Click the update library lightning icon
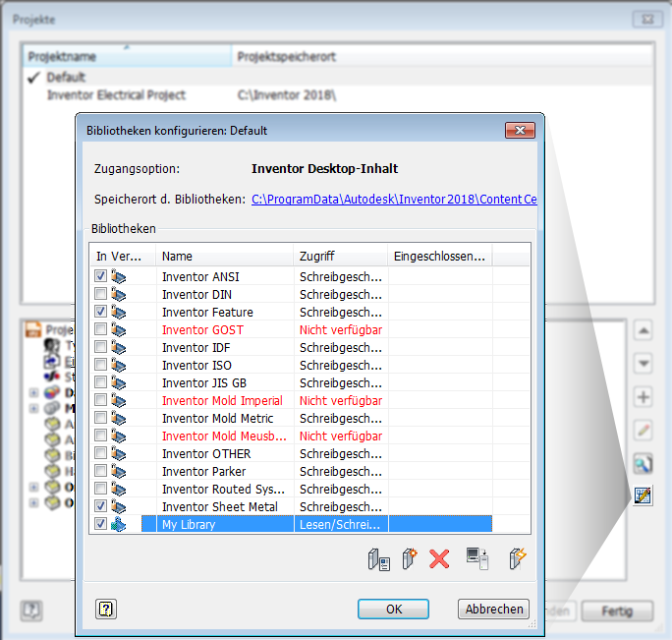Image resolution: width=672 pixels, height=640 pixels. (x=518, y=559)
